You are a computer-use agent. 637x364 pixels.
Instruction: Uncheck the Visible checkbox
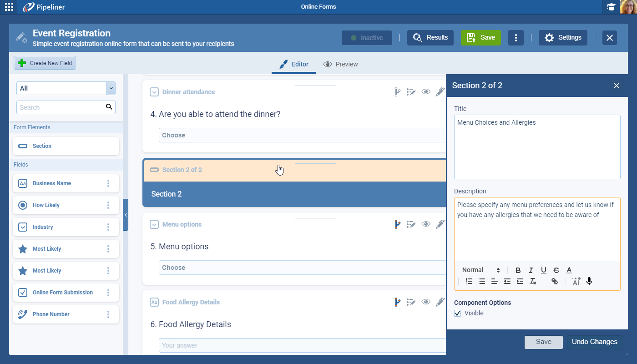click(x=458, y=313)
